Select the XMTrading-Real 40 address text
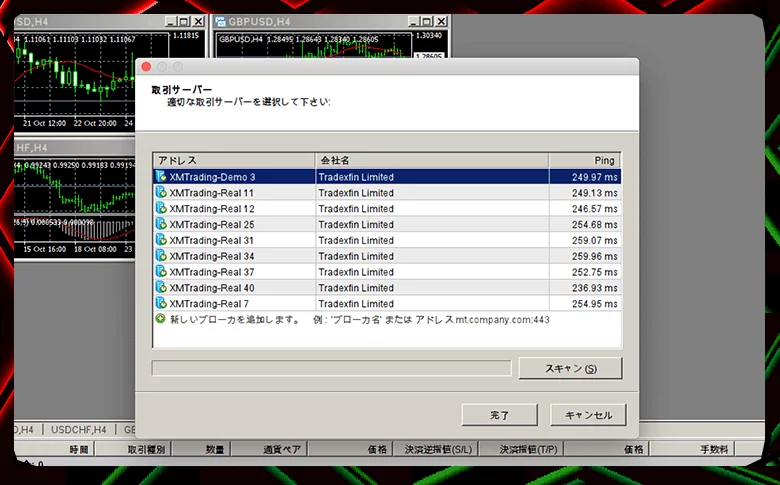 coord(211,288)
